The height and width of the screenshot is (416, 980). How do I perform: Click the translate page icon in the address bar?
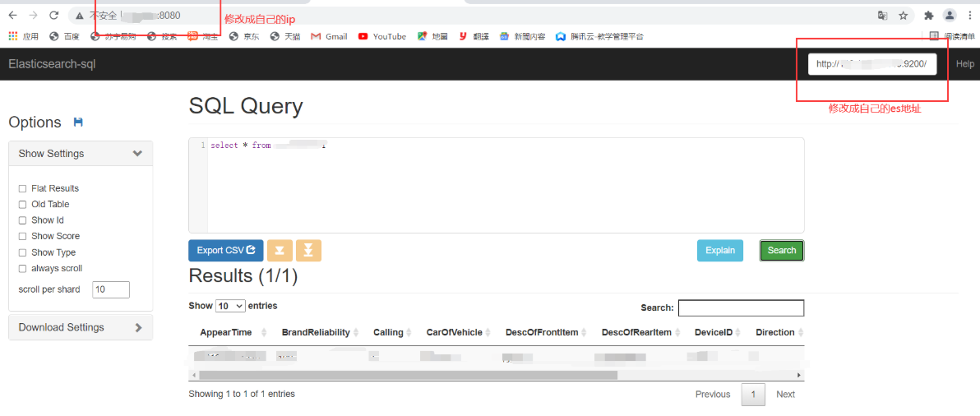(x=882, y=15)
